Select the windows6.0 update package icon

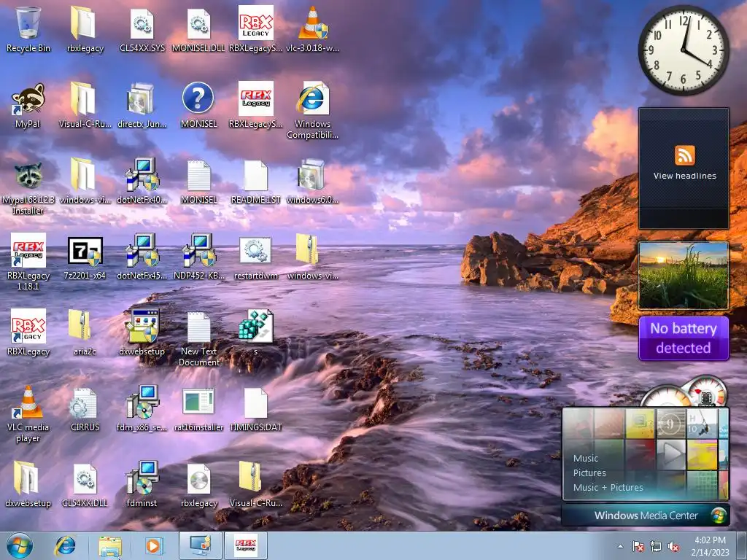coord(312,181)
